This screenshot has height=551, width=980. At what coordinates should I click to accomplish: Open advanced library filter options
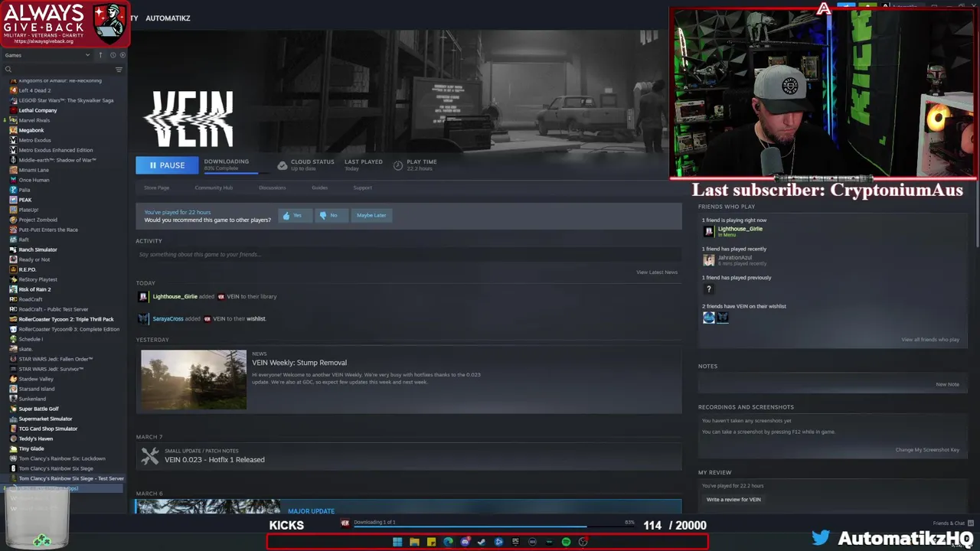point(119,70)
